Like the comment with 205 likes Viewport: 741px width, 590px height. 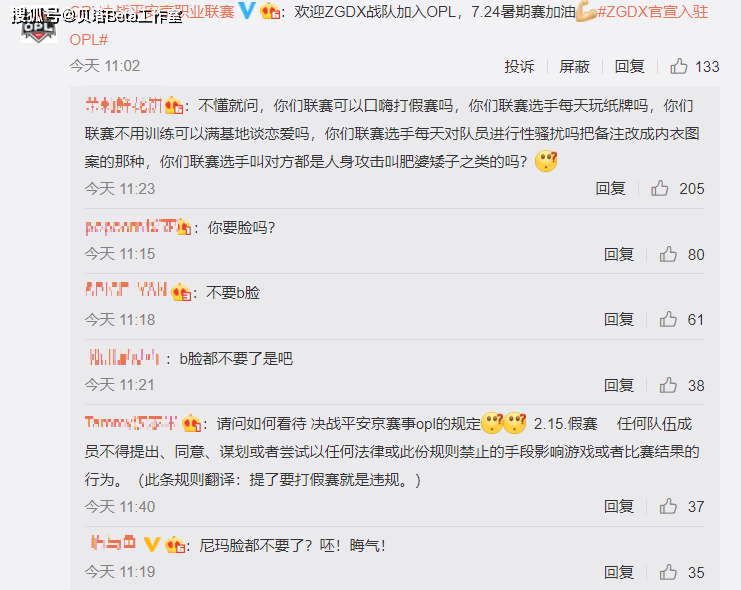660,188
